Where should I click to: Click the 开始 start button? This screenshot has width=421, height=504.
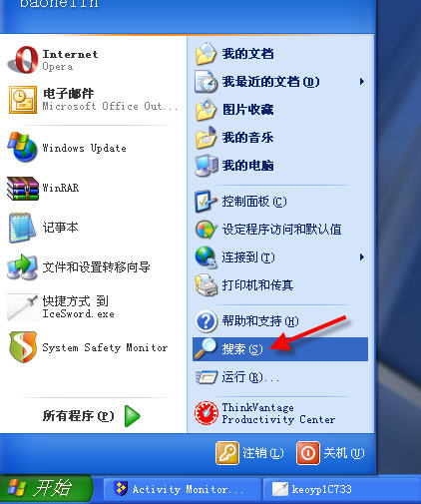(x=47, y=489)
